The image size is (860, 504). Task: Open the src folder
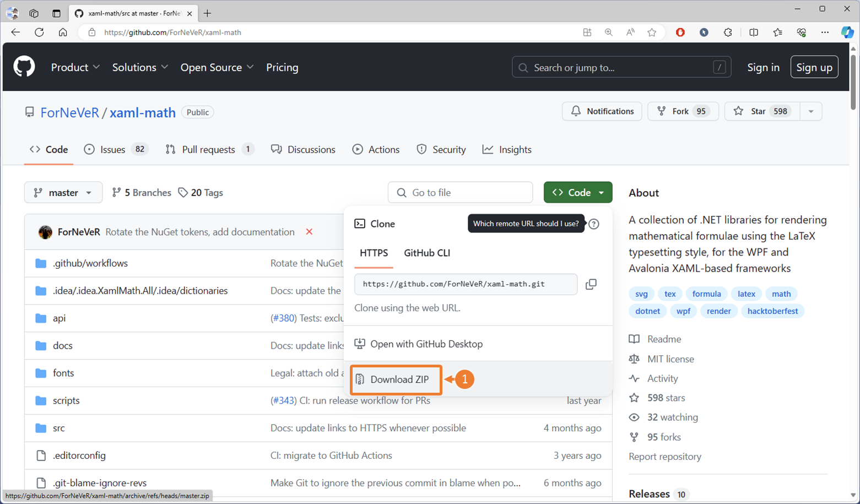pos(59,428)
